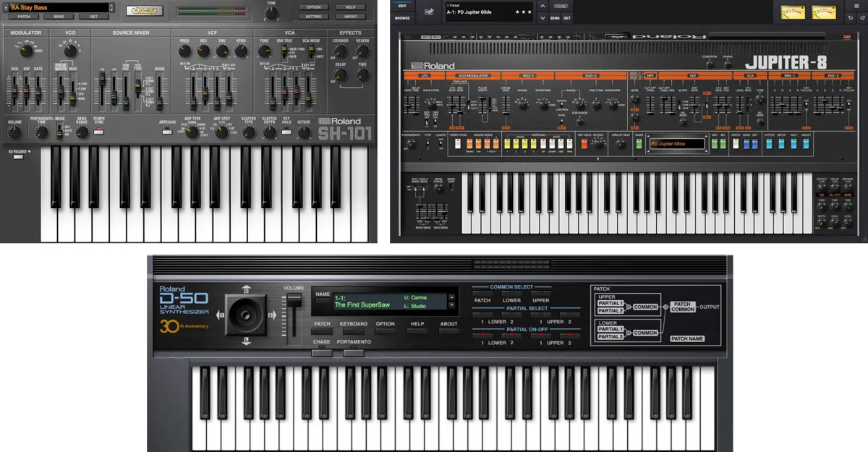The width and height of the screenshot is (868, 452).
Task: Toggle the SH-101 Key Hold button
Action: (286, 131)
